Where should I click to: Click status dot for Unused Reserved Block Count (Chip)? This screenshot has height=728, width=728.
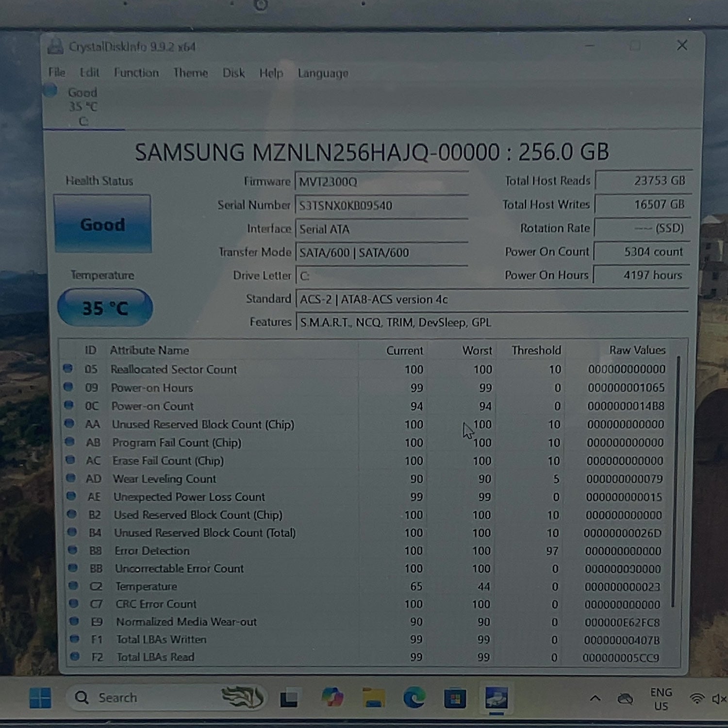click(x=69, y=424)
